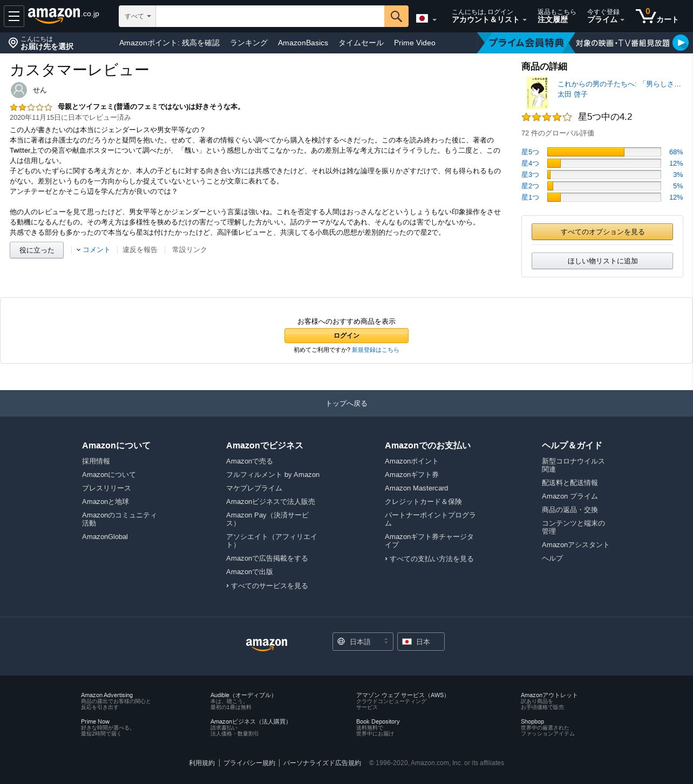The width and height of the screenshot is (693, 784).
Task: Open Amazonギフト券 footer link
Action: (x=412, y=475)
